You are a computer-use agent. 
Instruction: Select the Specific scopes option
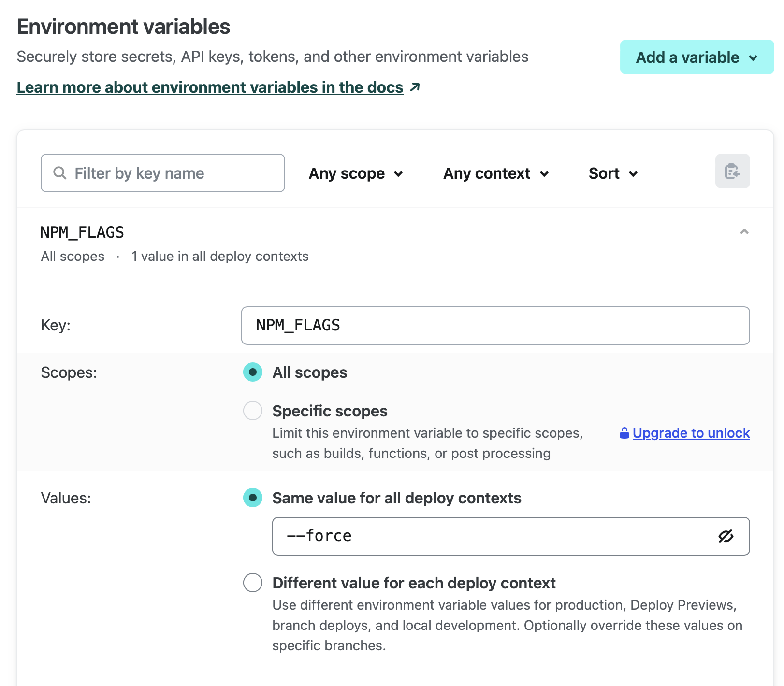[x=253, y=411]
